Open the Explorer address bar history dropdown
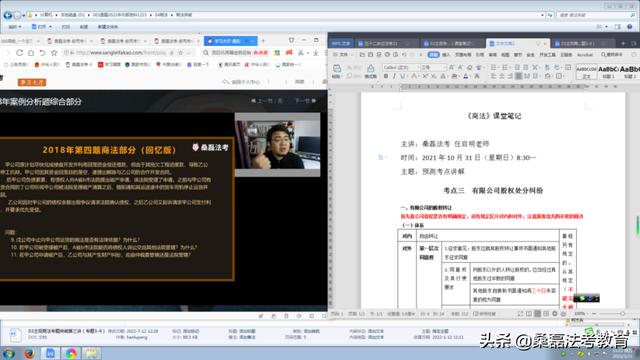This screenshot has width=640, height=360. 542,15
